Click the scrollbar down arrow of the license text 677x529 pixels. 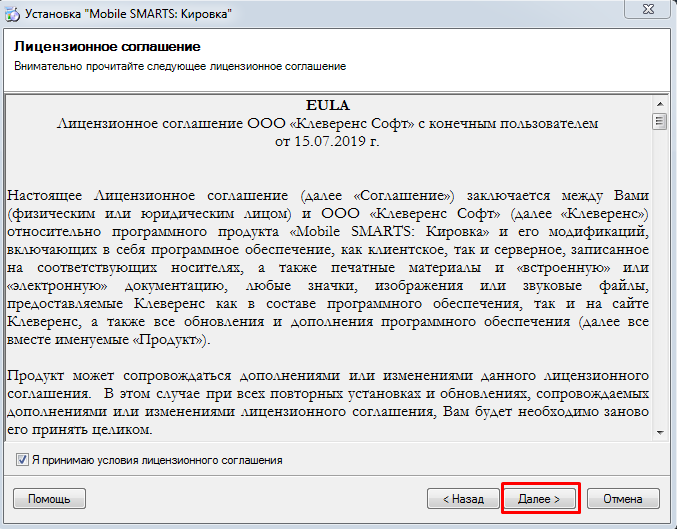pyautogui.click(x=660, y=432)
